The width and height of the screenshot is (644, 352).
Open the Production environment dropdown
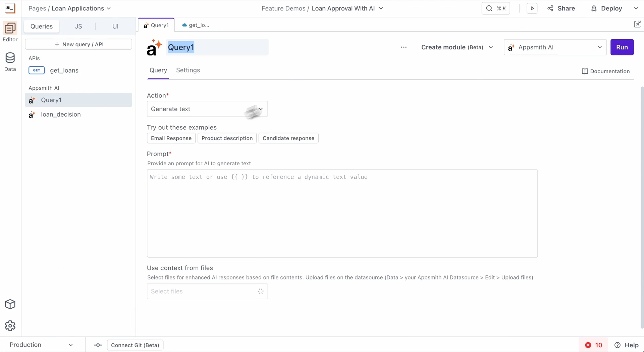point(41,345)
